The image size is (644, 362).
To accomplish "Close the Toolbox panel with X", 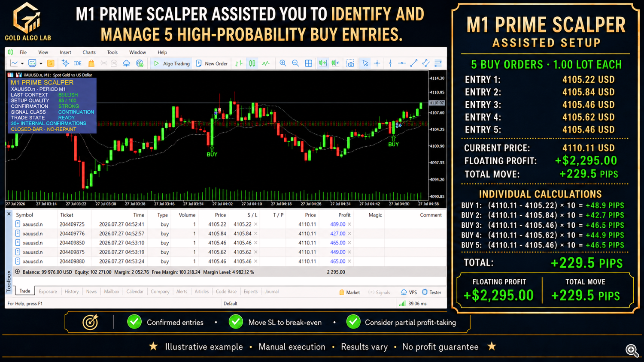I will (9, 214).
